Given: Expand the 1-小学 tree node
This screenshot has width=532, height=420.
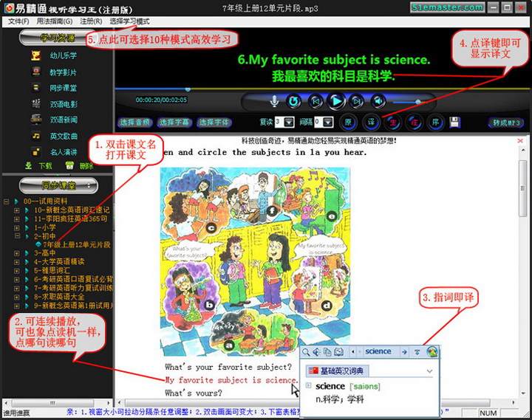Looking at the screenshot, I should [16, 227].
